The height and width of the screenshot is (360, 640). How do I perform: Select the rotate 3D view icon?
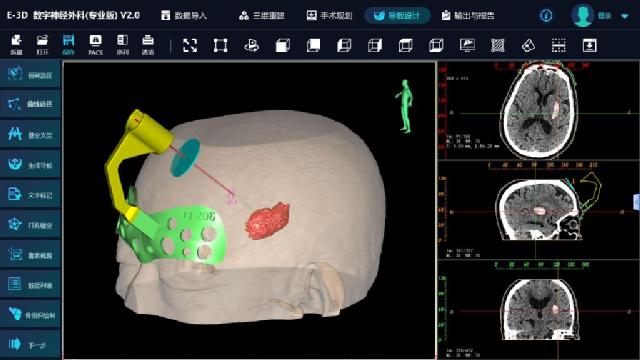tap(251, 45)
